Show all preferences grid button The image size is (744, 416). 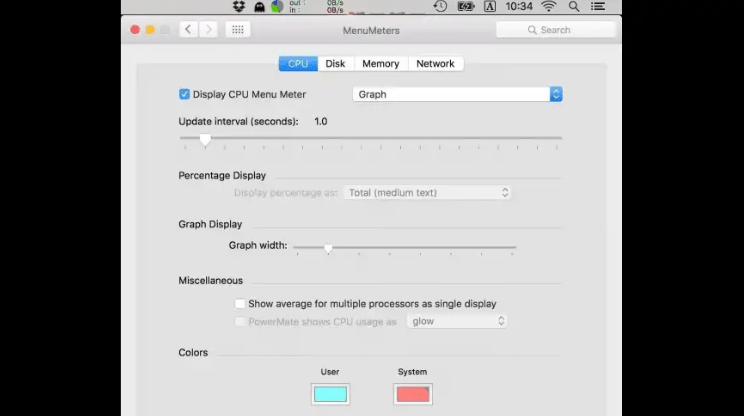click(x=238, y=29)
